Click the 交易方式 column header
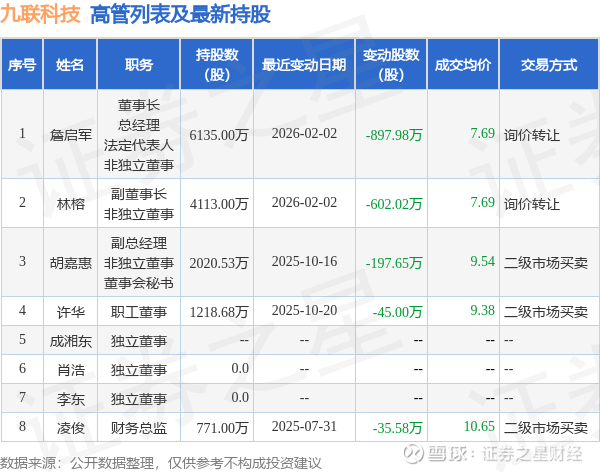 pos(549,64)
